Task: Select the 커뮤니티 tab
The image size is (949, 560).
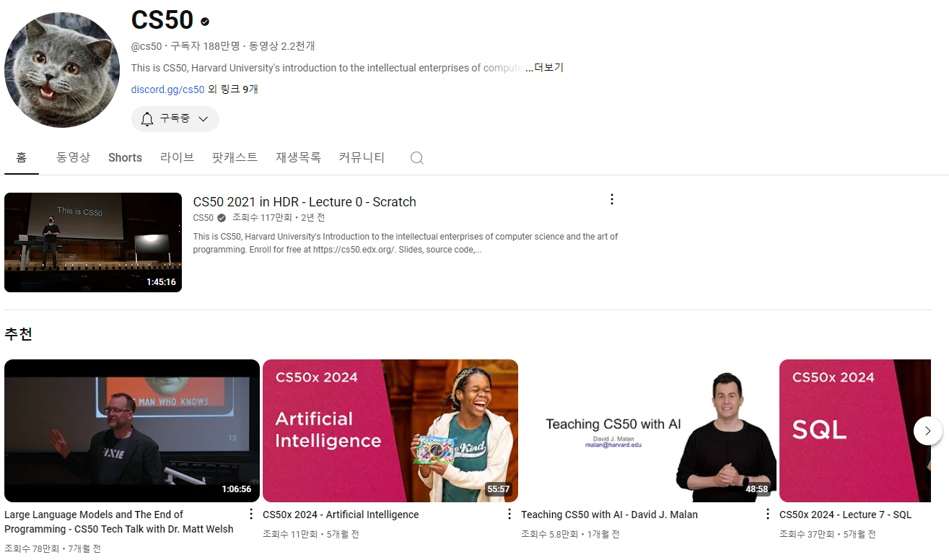Action: [362, 157]
